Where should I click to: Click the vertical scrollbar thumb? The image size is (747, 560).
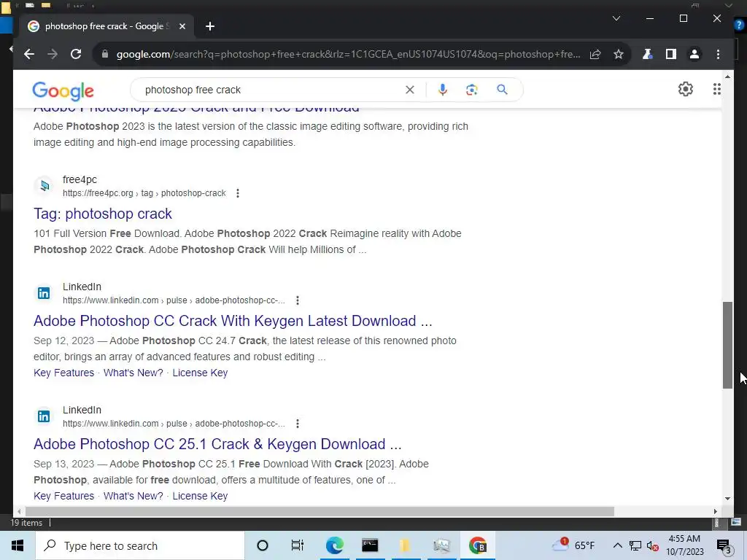(727, 345)
